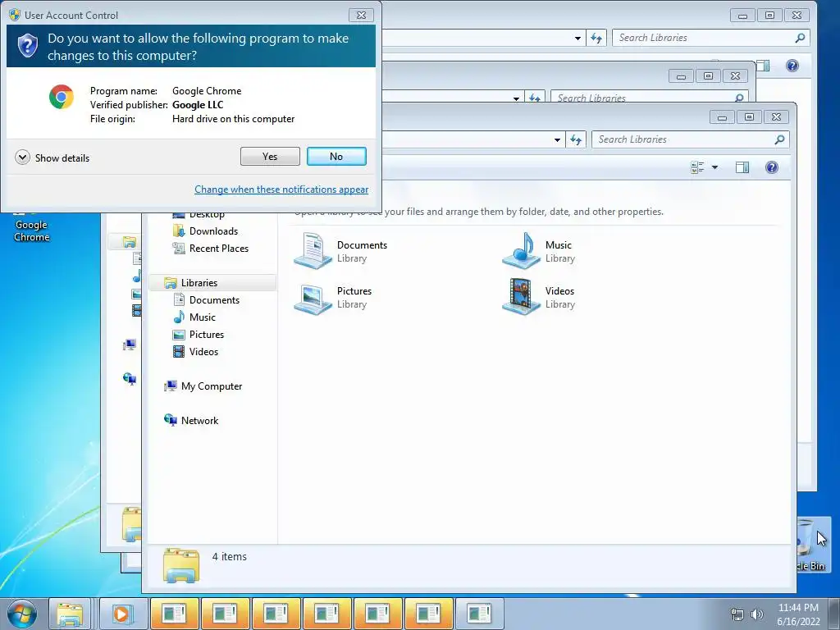The height and width of the screenshot is (630, 840).
Task: Click the refresh button in the front window address bar
Action: (576, 139)
